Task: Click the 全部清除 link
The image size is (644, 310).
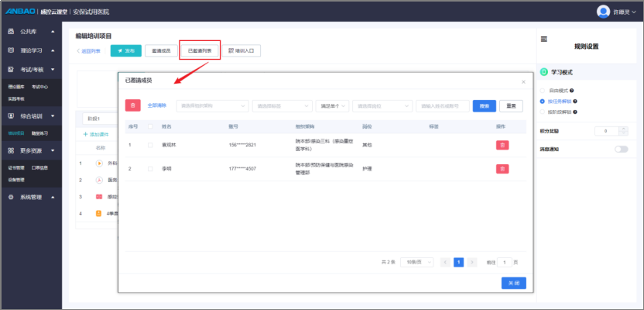Action: point(157,105)
